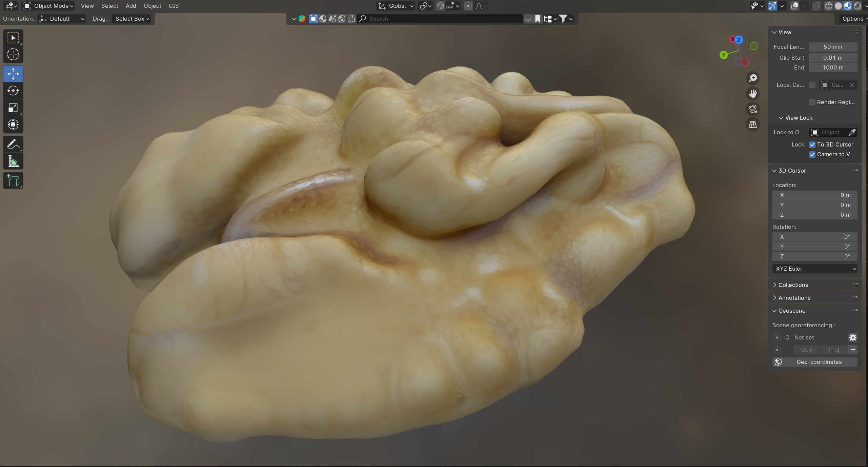Activate the Scale tool
This screenshot has width=868, height=467.
13,108
